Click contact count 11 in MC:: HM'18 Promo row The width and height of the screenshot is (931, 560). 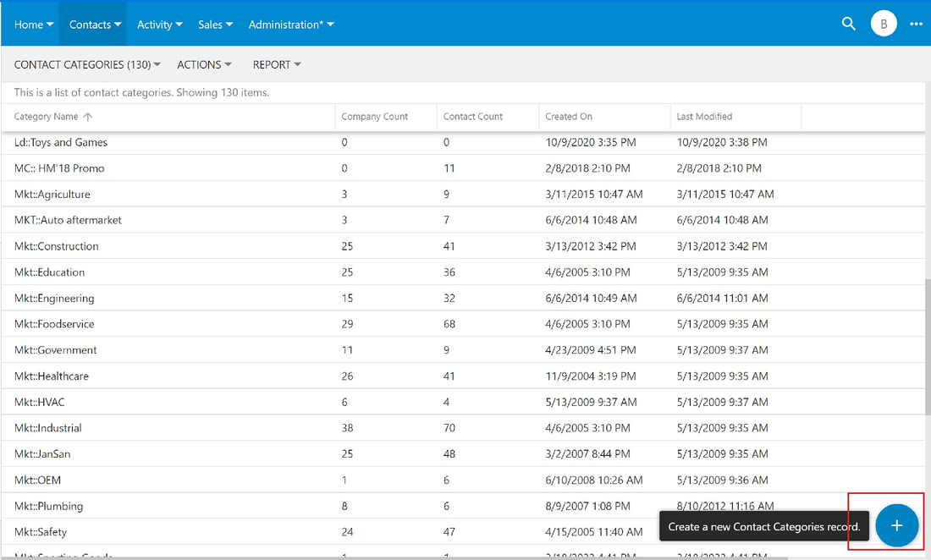449,168
